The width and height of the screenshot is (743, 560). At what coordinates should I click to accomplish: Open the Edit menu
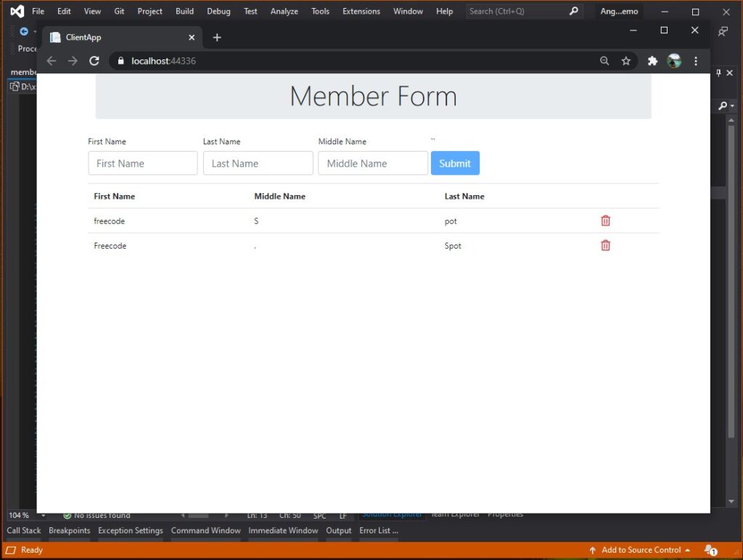point(64,11)
